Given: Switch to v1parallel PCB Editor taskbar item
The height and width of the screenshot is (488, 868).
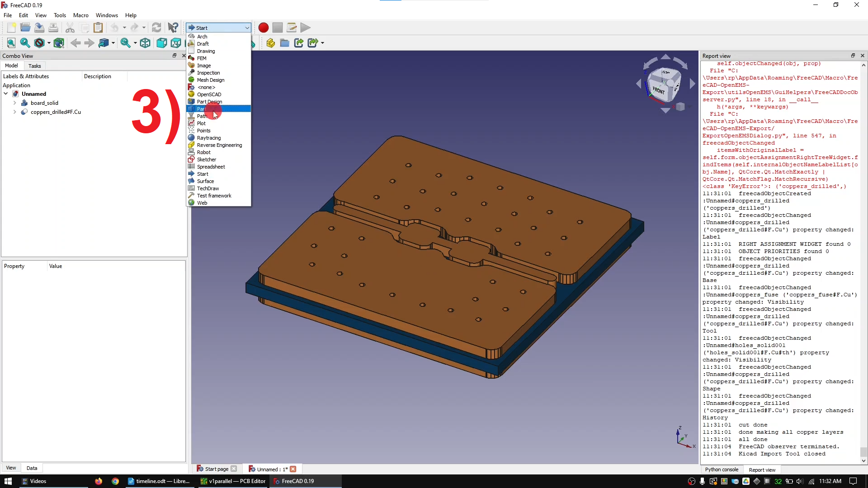Looking at the screenshot, I should [233, 481].
